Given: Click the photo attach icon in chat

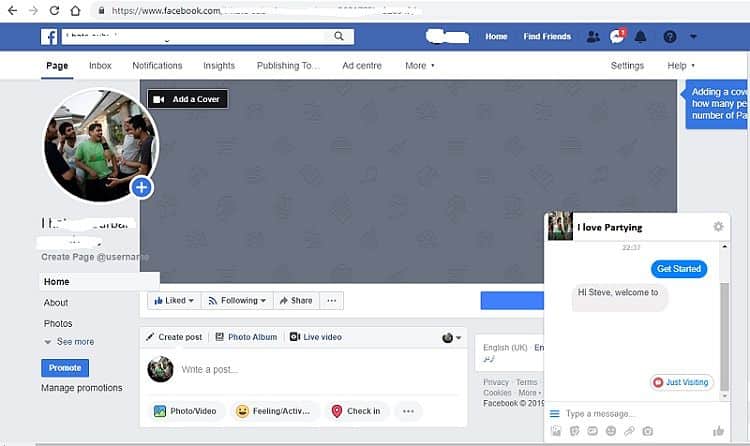Looking at the screenshot, I should [556, 431].
